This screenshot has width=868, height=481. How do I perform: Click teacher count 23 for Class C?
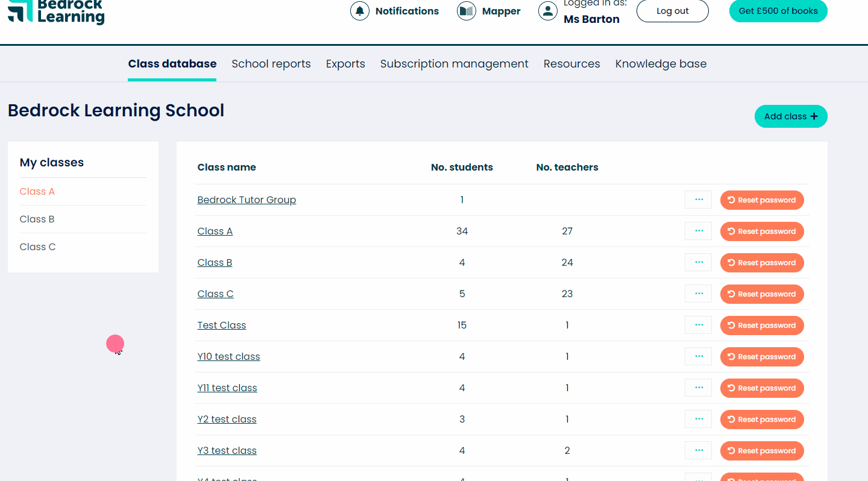coord(567,294)
